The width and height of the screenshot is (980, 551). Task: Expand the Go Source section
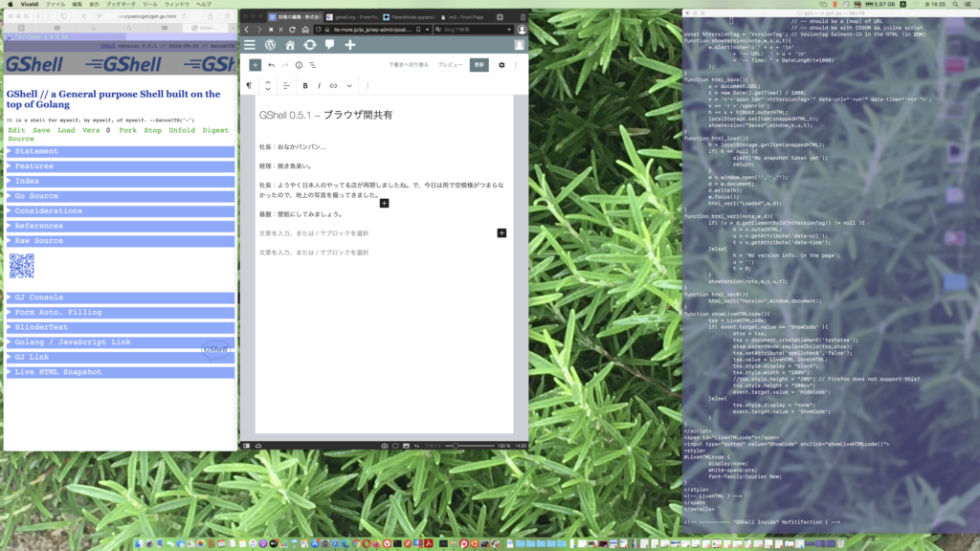click(121, 196)
